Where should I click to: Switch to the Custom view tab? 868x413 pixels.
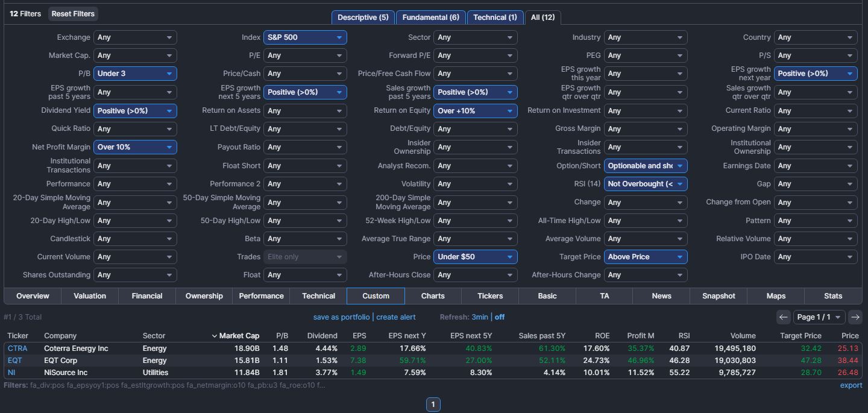(x=376, y=296)
